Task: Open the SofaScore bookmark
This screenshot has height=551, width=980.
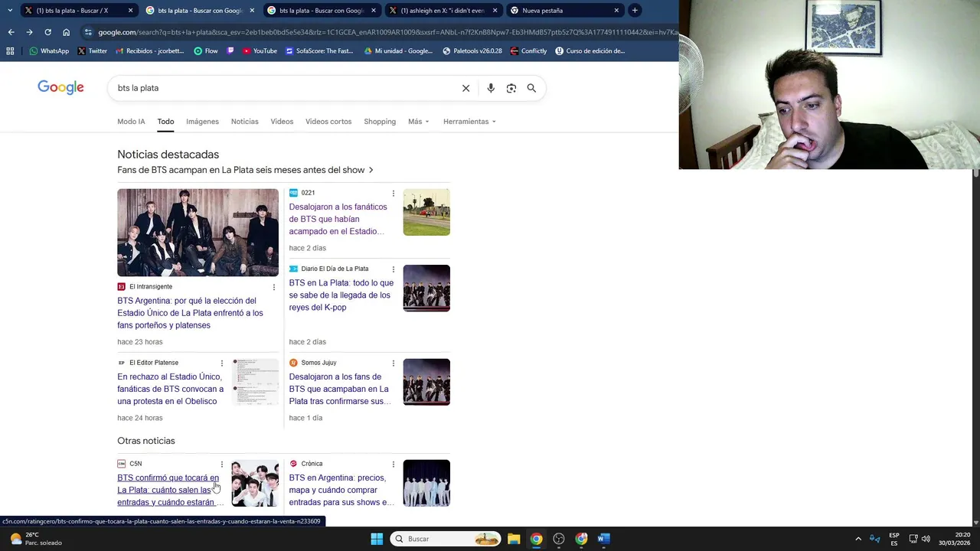Action: 319,51
